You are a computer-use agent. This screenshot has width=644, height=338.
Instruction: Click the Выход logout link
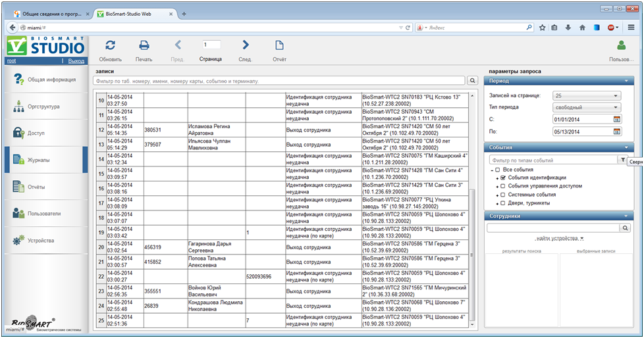click(76, 60)
